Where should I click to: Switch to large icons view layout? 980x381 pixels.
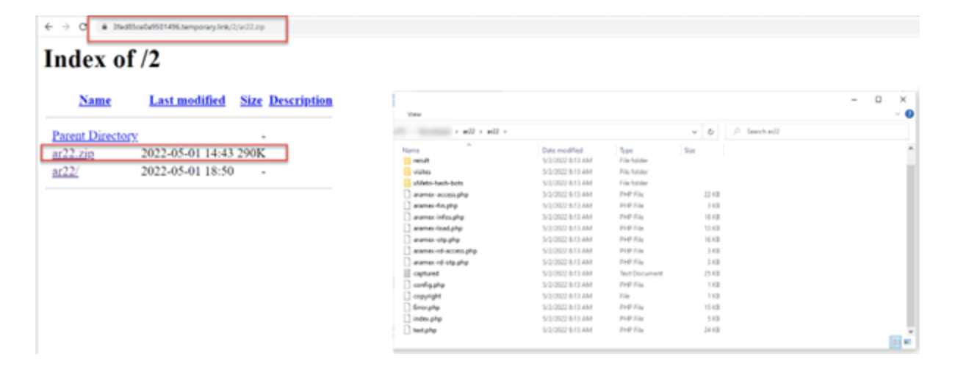907,341
